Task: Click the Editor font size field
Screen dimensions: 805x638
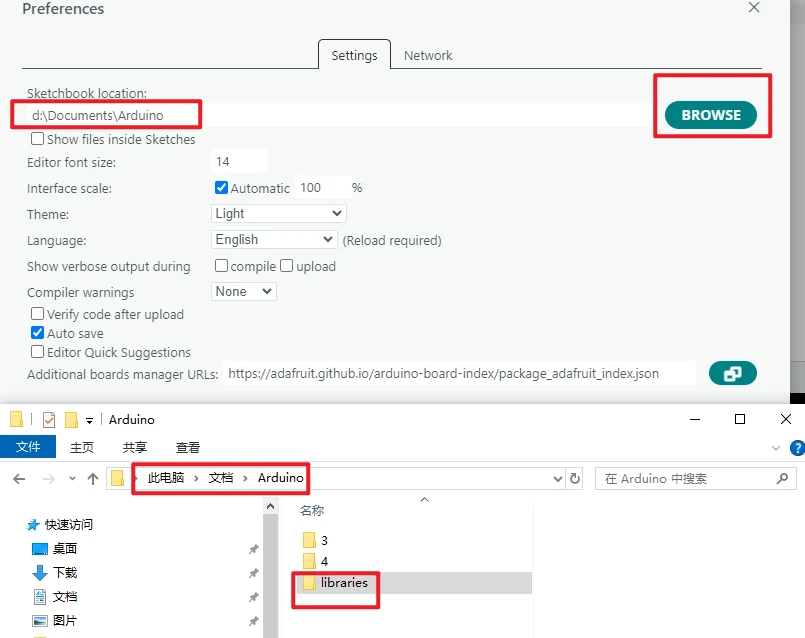Action: tap(239, 162)
